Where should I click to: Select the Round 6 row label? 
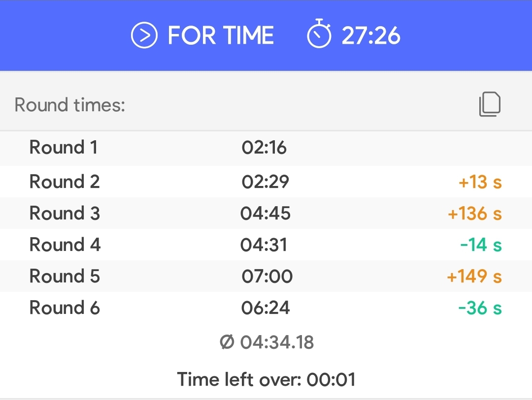65,308
